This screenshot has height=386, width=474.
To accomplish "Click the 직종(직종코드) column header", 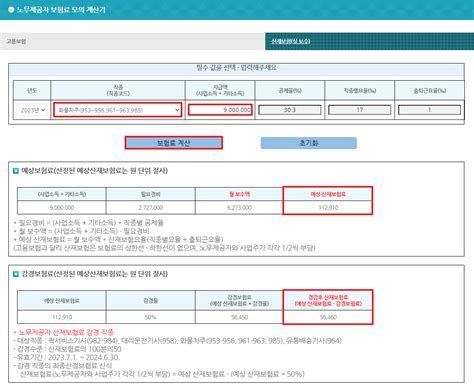I will pyautogui.click(x=118, y=90).
